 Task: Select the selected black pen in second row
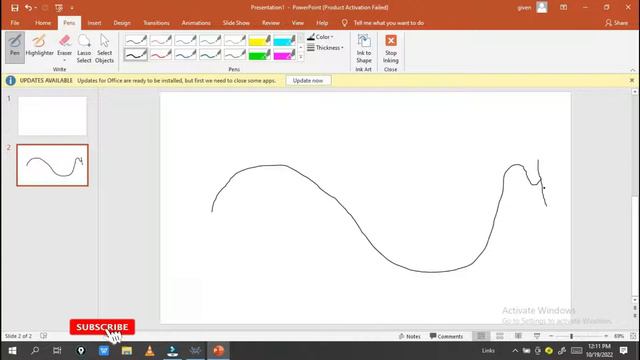coord(136,54)
